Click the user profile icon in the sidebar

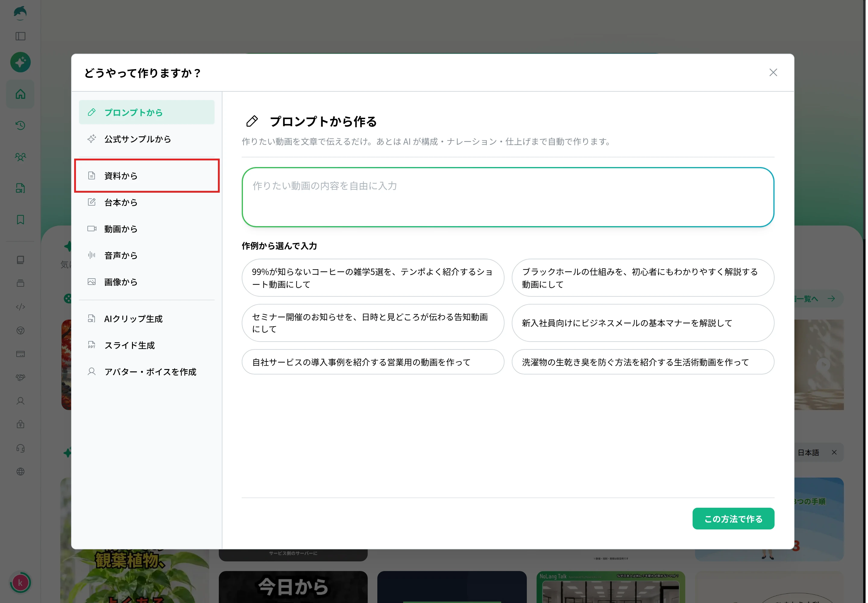point(20,401)
